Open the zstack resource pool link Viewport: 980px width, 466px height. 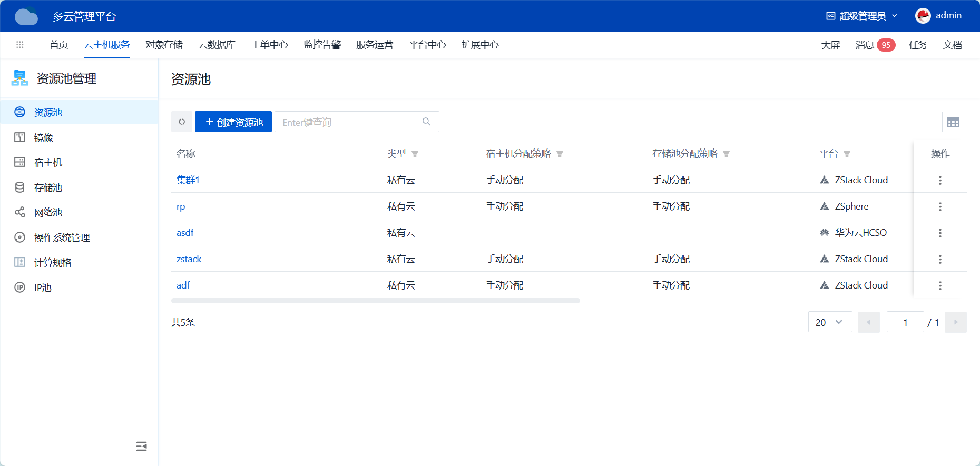coord(189,259)
